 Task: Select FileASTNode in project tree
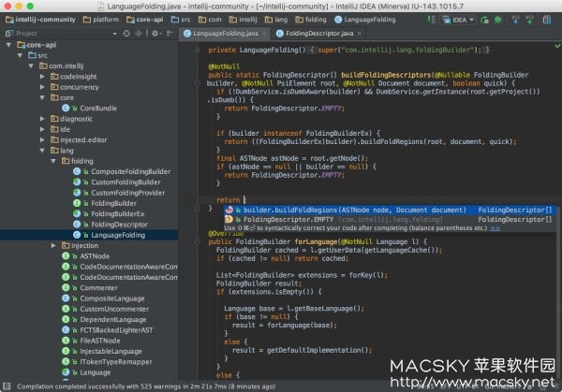(100, 341)
